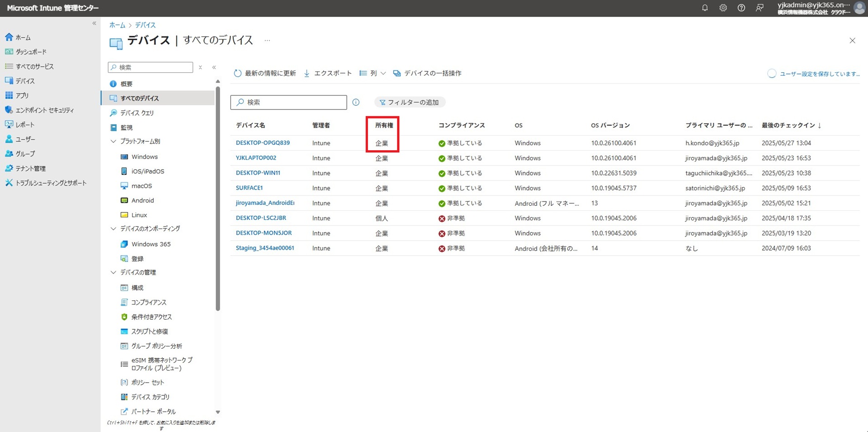
Task: Open エンドポイント セキュリティ in left navigation
Action: tap(44, 110)
